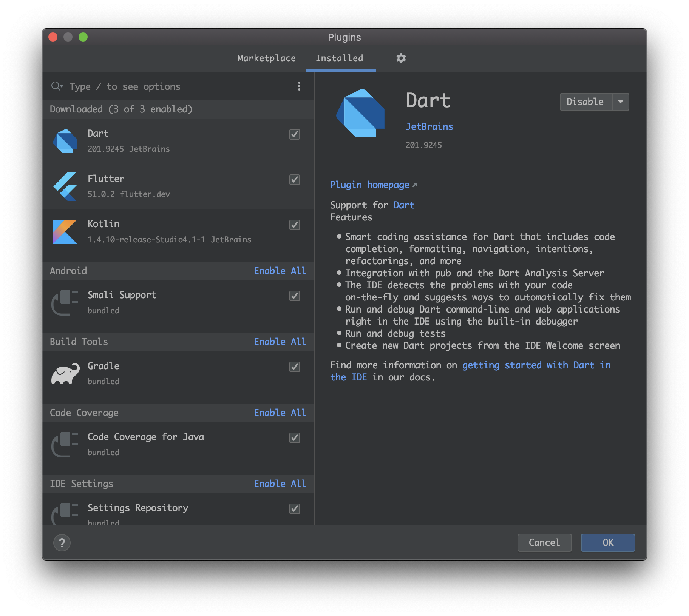
Task: Click the Cancel button
Action: [x=544, y=543]
